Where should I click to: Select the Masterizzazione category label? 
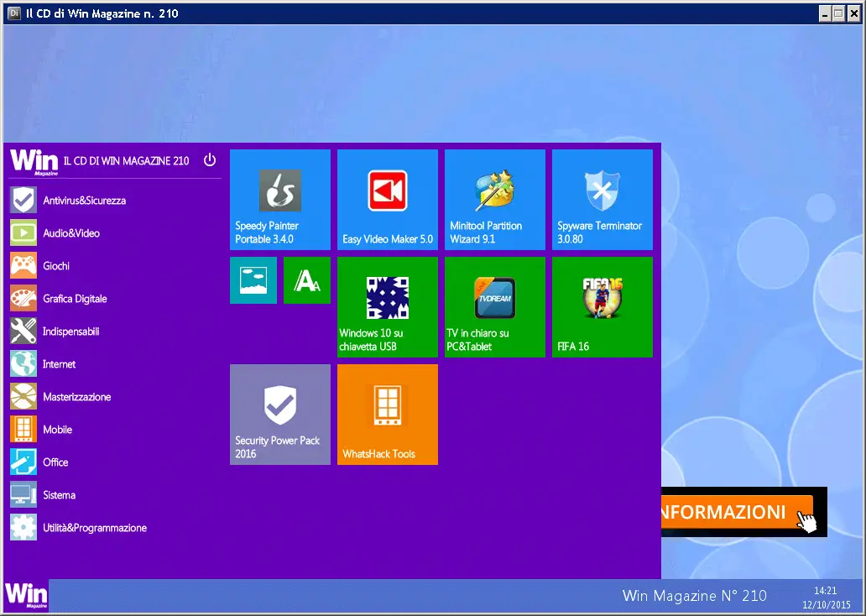click(x=76, y=397)
